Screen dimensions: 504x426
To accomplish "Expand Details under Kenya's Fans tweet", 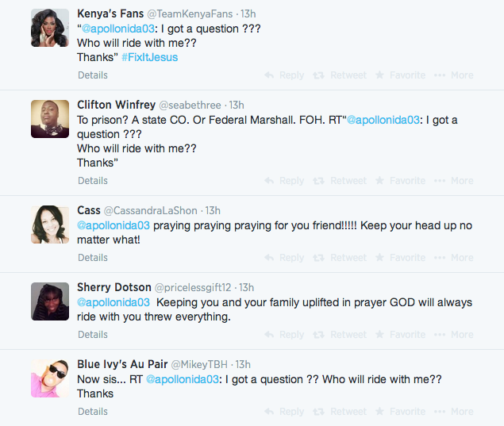I will click(x=93, y=75).
